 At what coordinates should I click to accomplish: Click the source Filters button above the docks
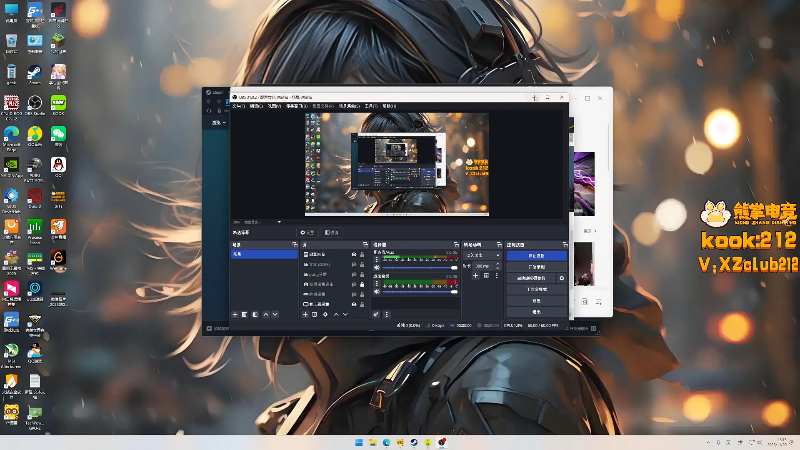pyautogui.click(x=332, y=233)
